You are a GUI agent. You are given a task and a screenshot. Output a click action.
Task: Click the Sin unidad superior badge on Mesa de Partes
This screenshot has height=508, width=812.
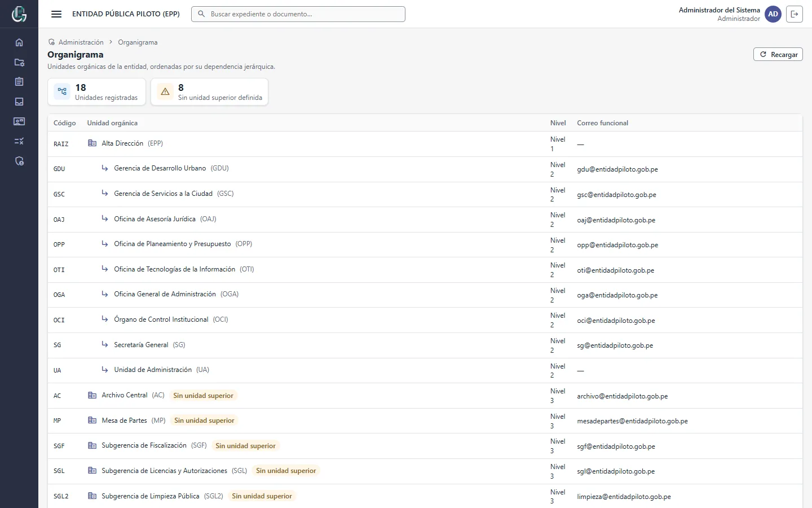(x=204, y=421)
